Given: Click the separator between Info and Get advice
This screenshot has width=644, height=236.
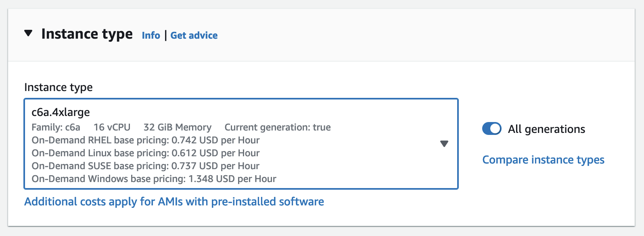Looking at the screenshot, I should [x=165, y=35].
